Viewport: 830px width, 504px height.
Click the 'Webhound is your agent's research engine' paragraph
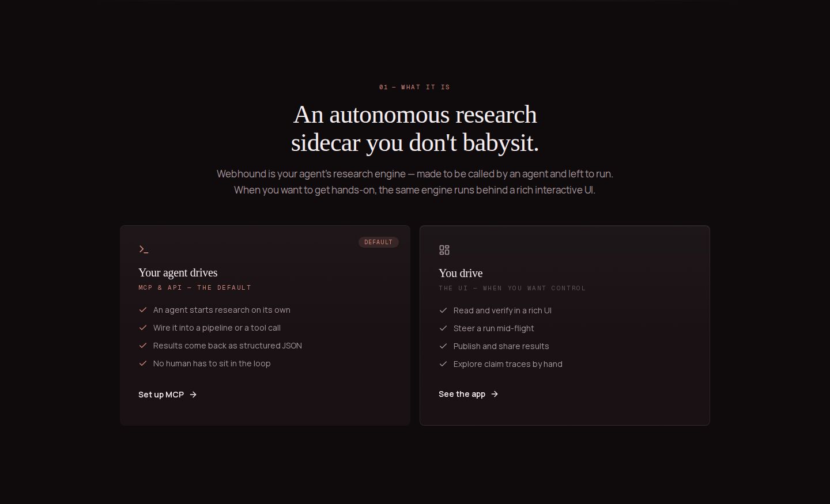415,181
